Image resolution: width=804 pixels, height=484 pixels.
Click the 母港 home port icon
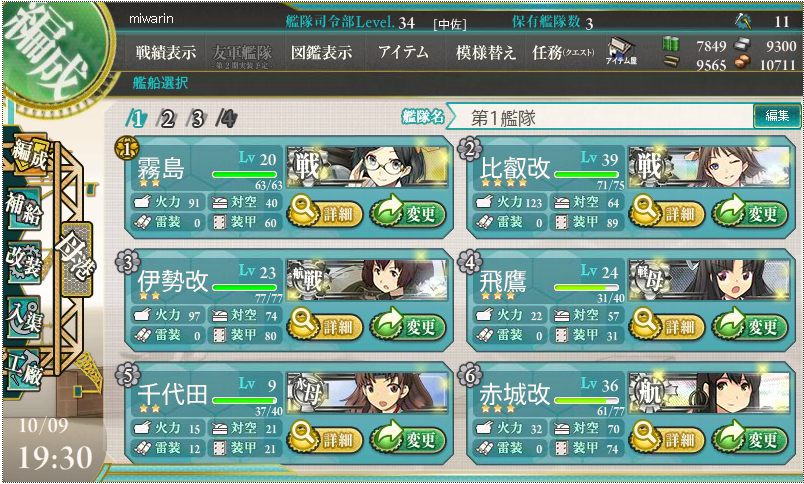pos(76,259)
